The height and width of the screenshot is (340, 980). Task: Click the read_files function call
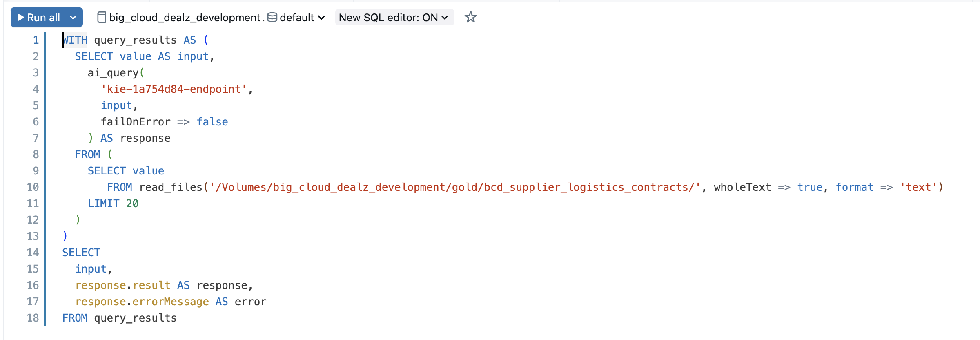[171, 187]
